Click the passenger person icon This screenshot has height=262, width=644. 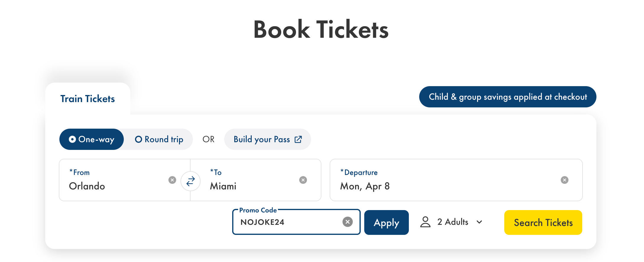point(425,222)
